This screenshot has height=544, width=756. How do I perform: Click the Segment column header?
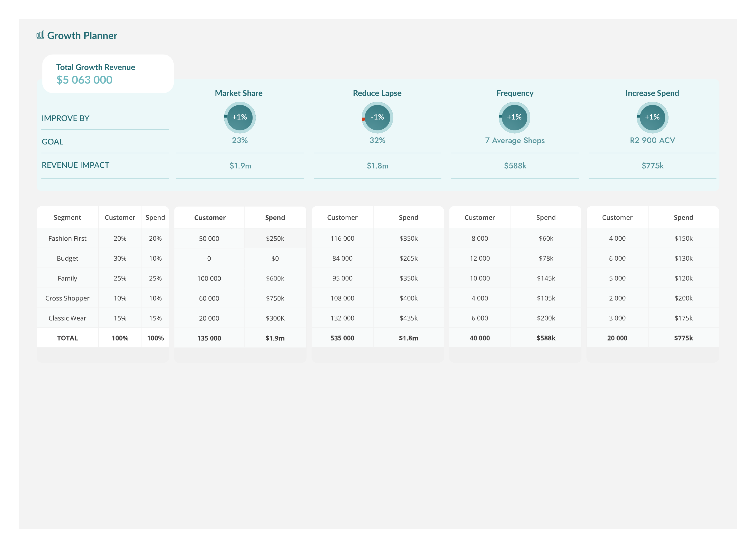(x=67, y=217)
